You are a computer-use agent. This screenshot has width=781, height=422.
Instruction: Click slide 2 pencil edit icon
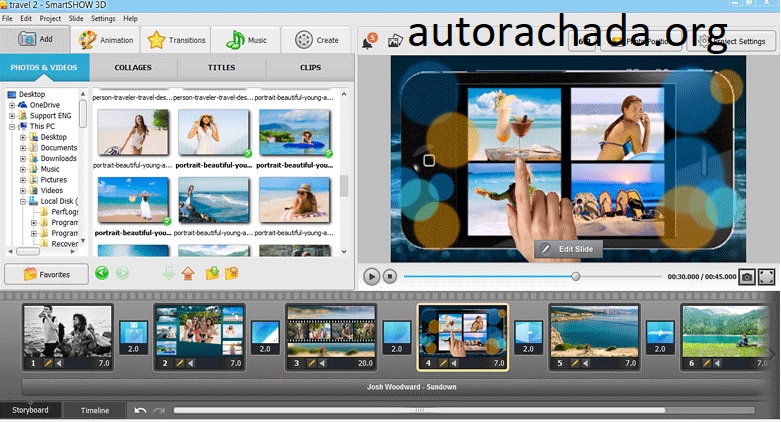tap(180, 363)
